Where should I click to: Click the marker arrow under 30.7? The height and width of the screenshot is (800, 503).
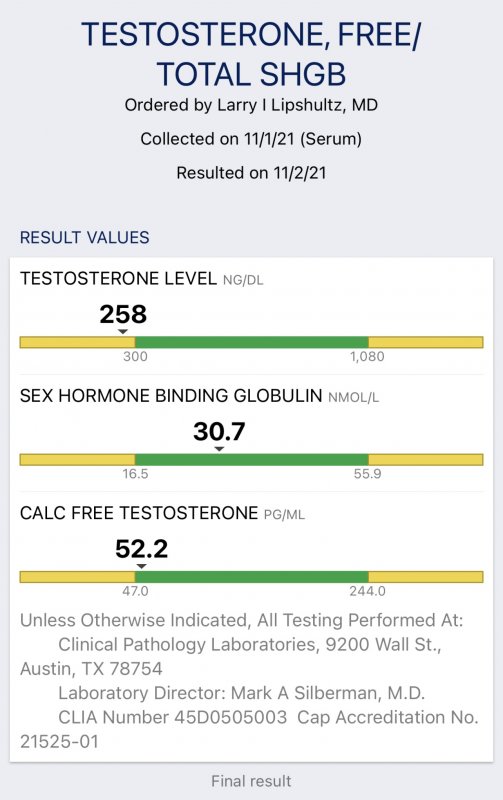[219, 449]
